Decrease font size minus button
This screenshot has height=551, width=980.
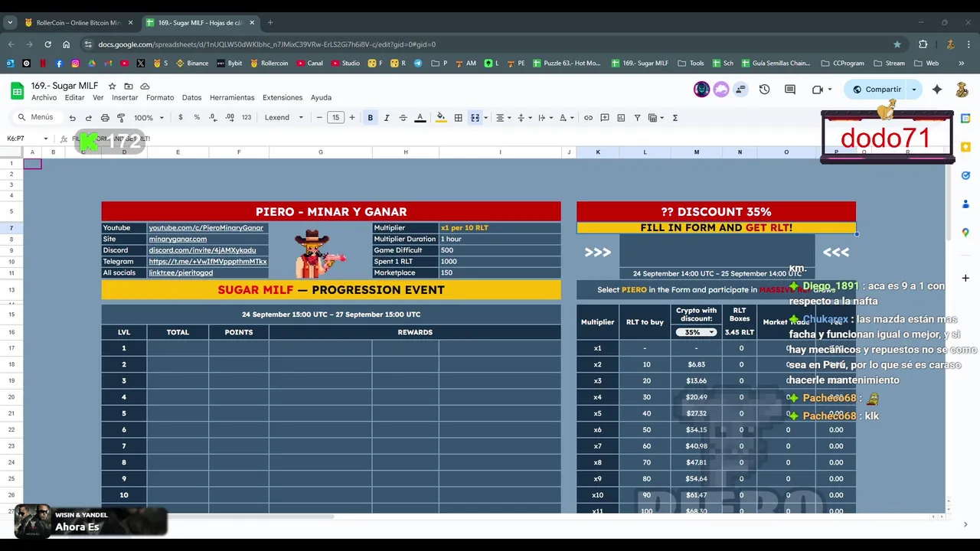coord(319,118)
